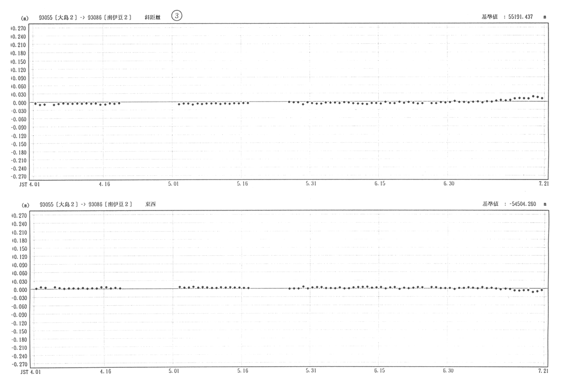
Task: Click the 6.15 date label under lower chart
Action: click(x=379, y=371)
